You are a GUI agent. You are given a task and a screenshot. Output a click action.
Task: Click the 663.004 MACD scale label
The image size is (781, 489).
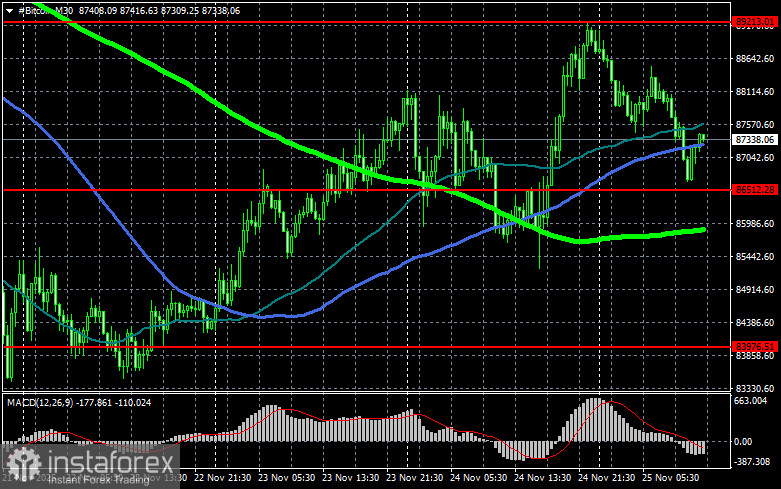tap(751, 401)
